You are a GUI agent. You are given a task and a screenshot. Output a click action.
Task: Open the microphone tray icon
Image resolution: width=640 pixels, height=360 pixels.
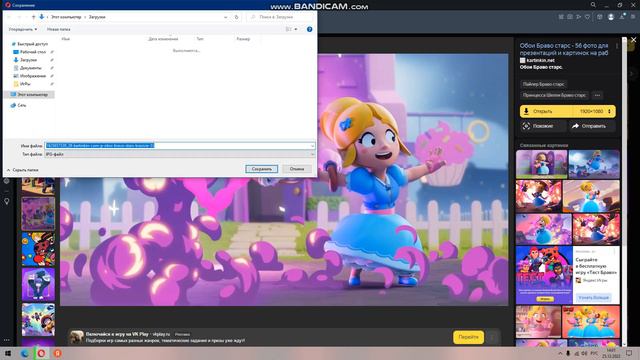pos(568,353)
